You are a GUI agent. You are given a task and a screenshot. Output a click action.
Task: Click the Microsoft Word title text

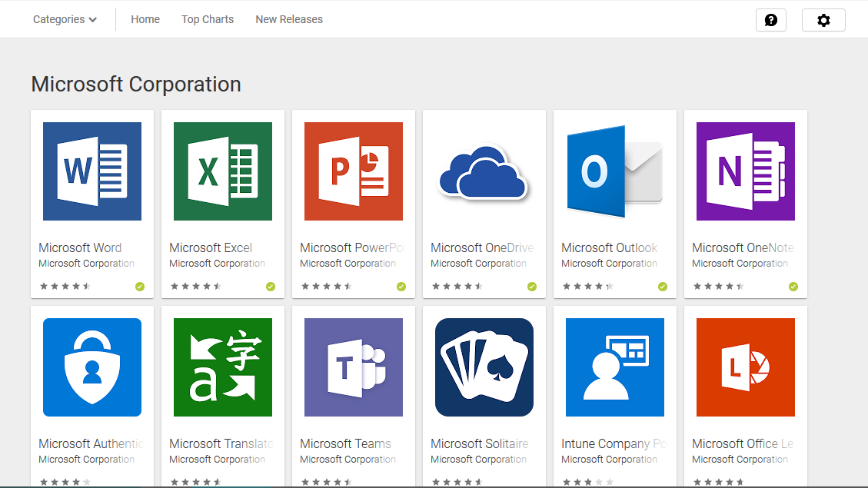(x=80, y=248)
